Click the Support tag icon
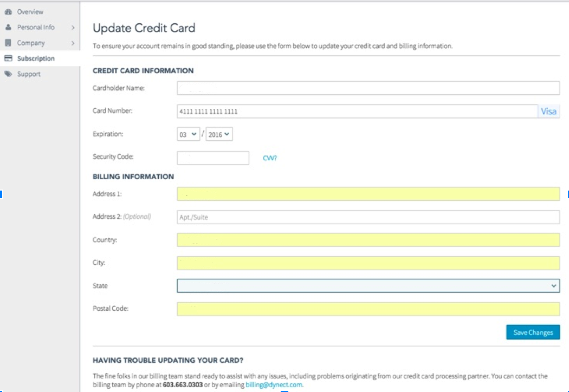This screenshot has width=569, height=392. (x=8, y=74)
